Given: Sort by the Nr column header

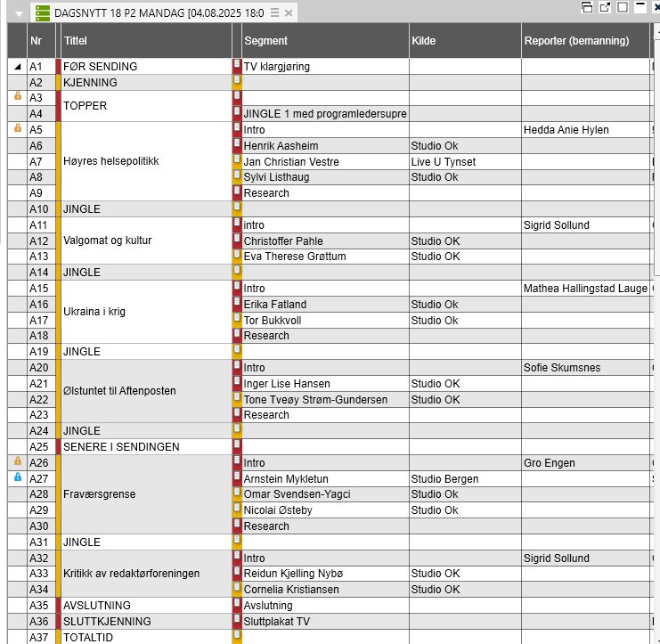Looking at the screenshot, I should point(41,41).
